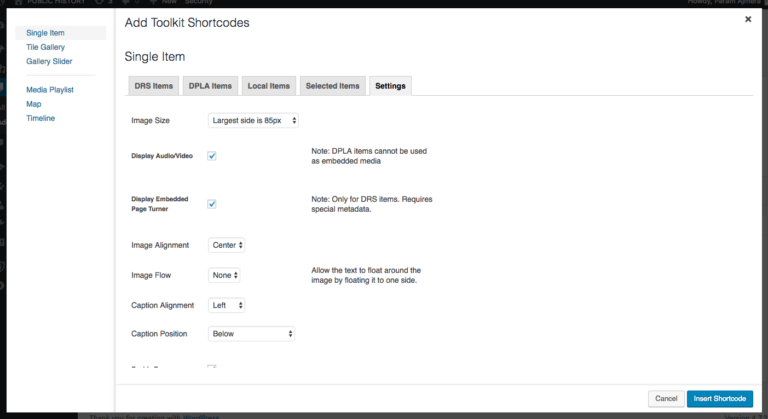Select the Map shortcode type

tap(34, 104)
